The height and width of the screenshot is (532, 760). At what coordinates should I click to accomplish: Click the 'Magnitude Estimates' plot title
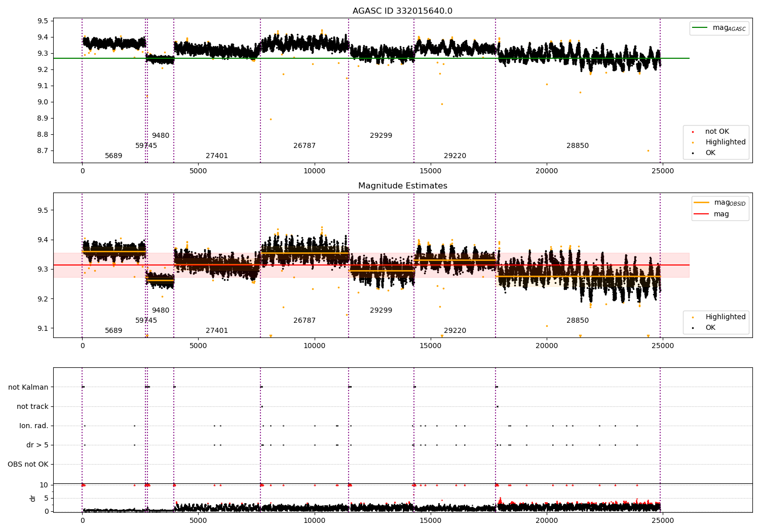coord(403,186)
